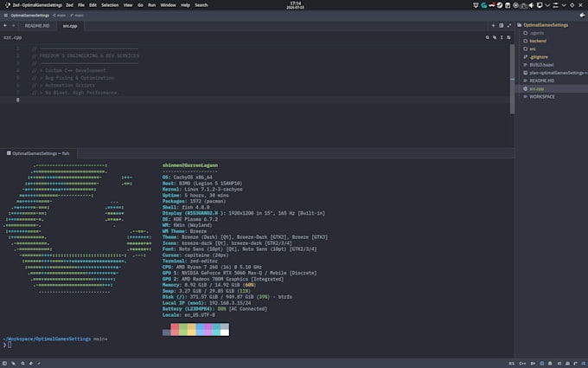
Task: Click OptimalGamesSettings project name in the title bar
Action: pyautogui.click(x=30, y=16)
